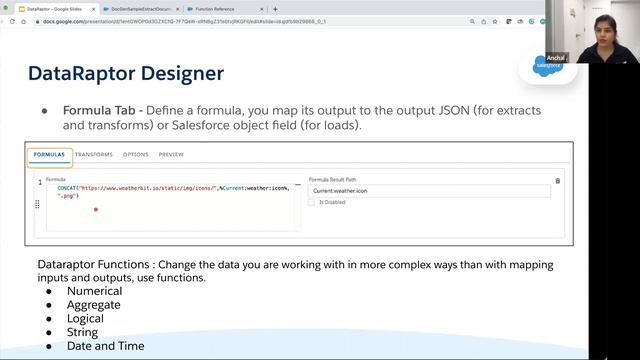Reload the current page
This screenshot has height=360, width=640.
12,21
